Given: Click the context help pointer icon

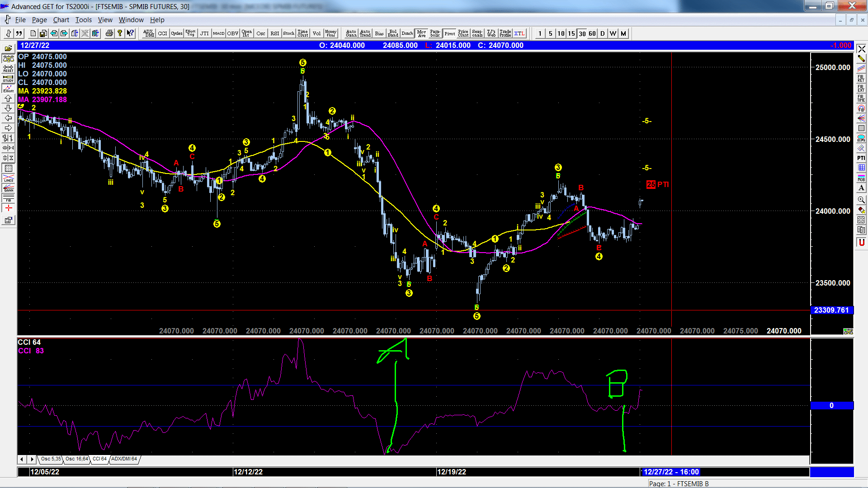Looking at the screenshot, I should 130,33.
